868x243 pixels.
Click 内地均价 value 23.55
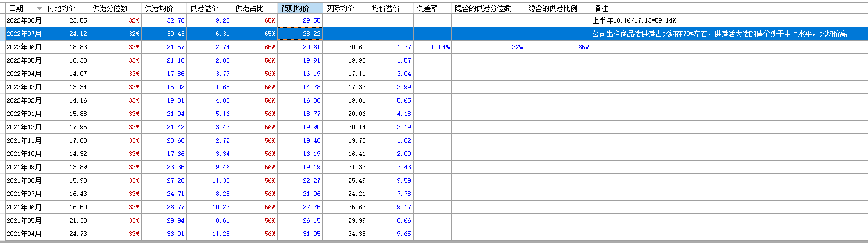(67, 20)
